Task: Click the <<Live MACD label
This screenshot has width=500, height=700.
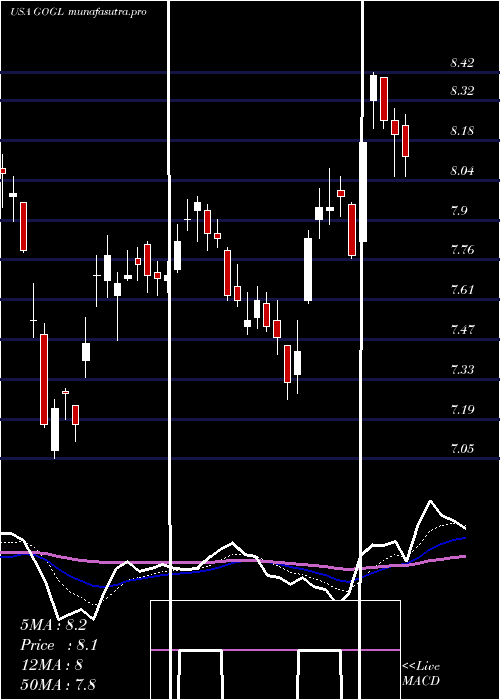Action: pos(421,673)
